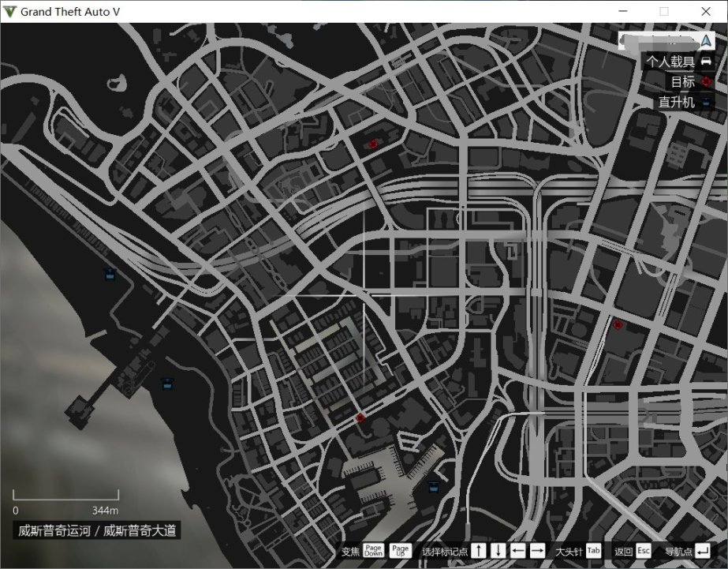Click the 威斯普奇运河 / 威斯普奇大道 location label
728x569 pixels.
96,530
